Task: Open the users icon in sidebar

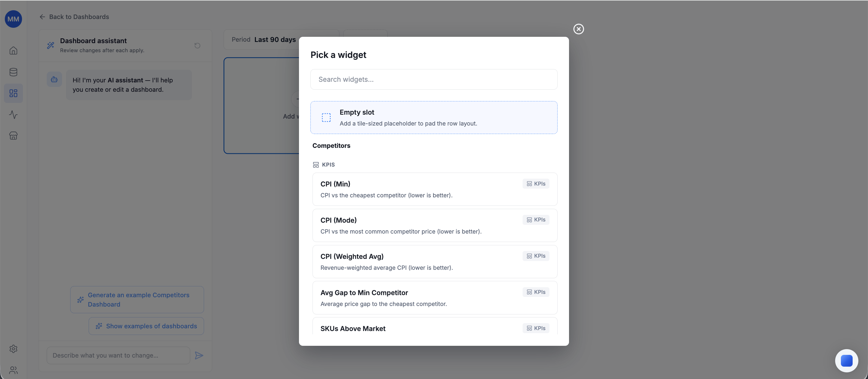Action: (x=14, y=370)
